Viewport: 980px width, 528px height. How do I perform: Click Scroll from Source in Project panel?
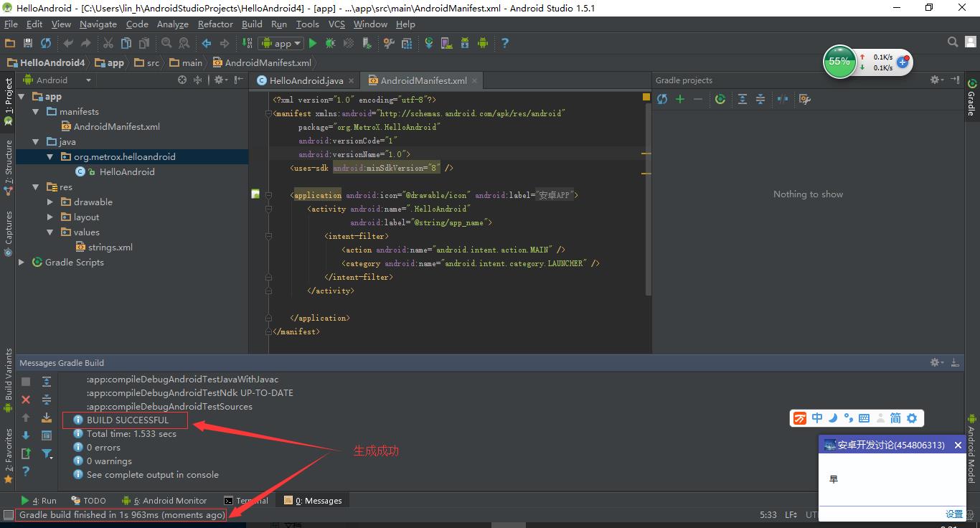tap(182, 80)
